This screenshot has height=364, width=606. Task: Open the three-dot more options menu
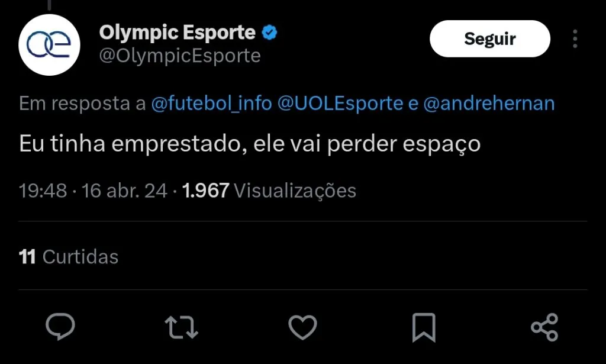click(x=575, y=39)
